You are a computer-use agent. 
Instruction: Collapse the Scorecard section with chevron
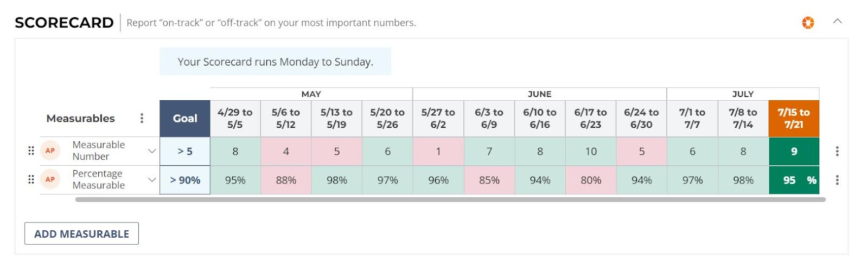[837, 22]
